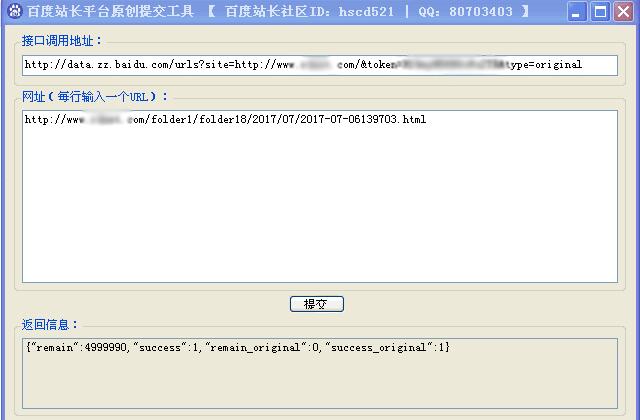Click the 提交 button
Viewport: 640px width, 420px height.
click(316, 304)
